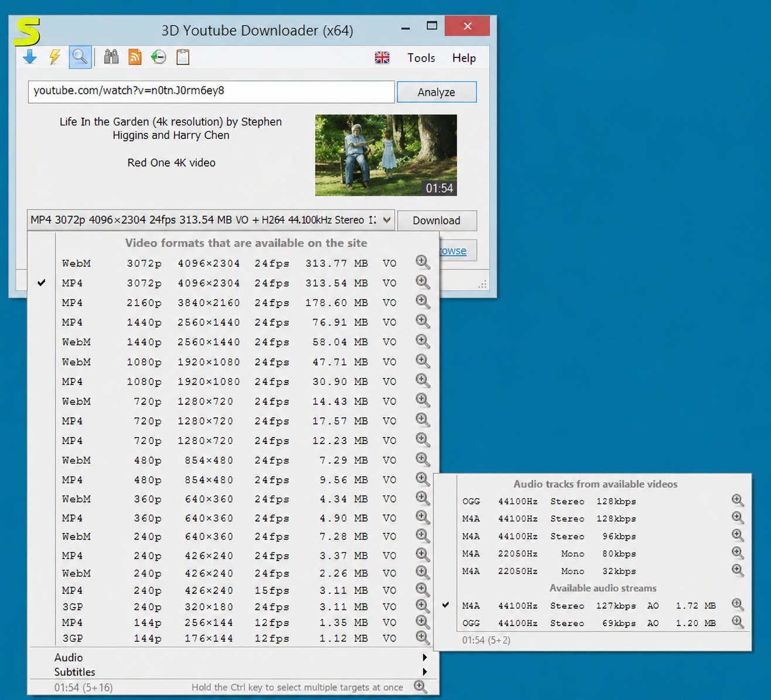
Task: Click the blue download arrow toolbar icon
Action: click(30, 57)
